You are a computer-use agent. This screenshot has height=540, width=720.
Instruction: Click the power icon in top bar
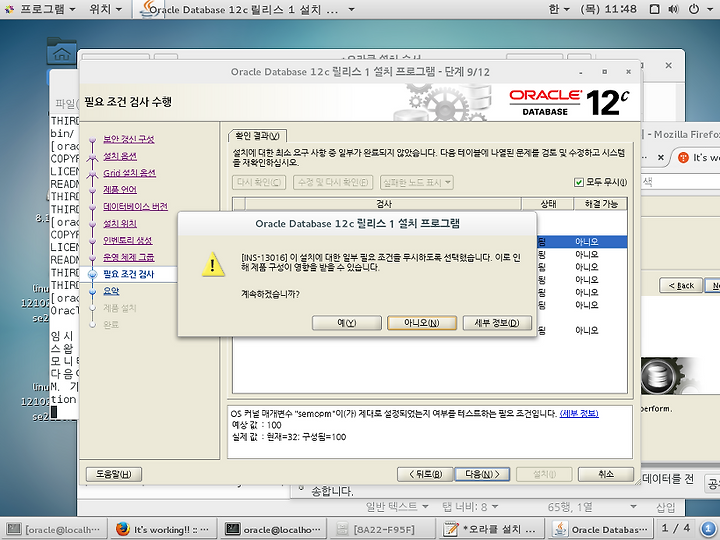coord(694,9)
